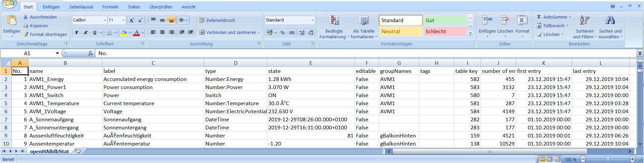The image size is (644, 163).
Task: Click the zoom slider handle
Action: point(608,159)
